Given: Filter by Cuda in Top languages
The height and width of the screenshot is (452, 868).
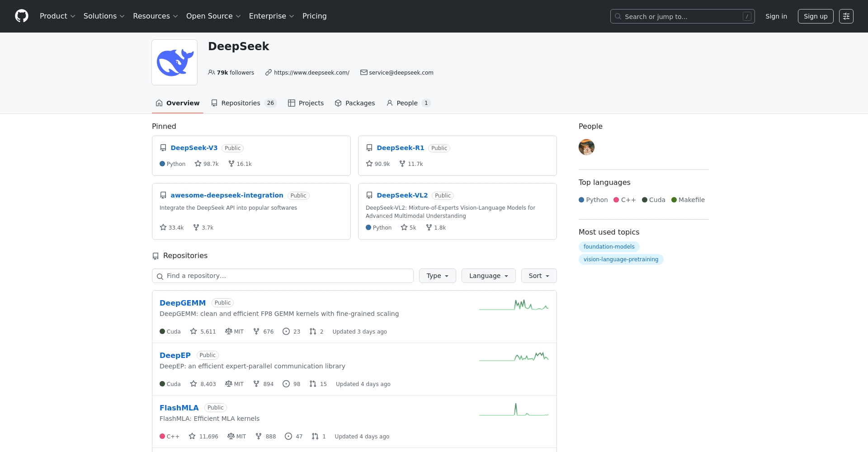Looking at the screenshot, I should coord(654,200).
